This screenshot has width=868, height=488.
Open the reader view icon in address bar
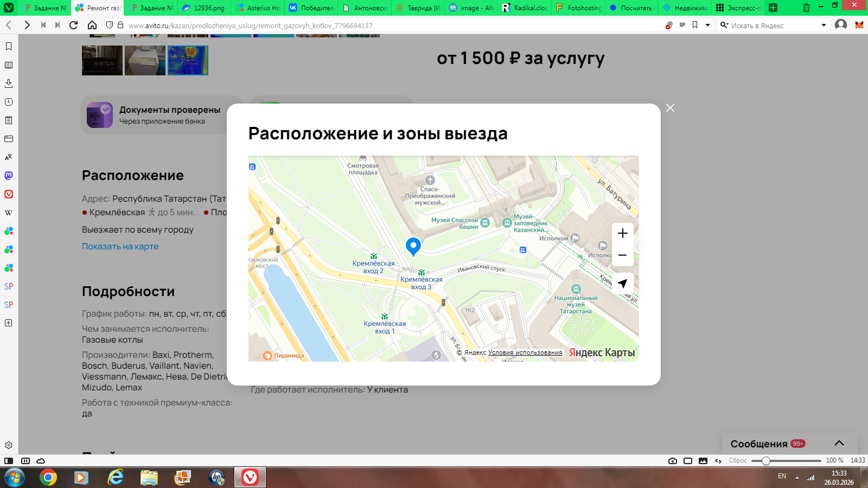[682, 25]
